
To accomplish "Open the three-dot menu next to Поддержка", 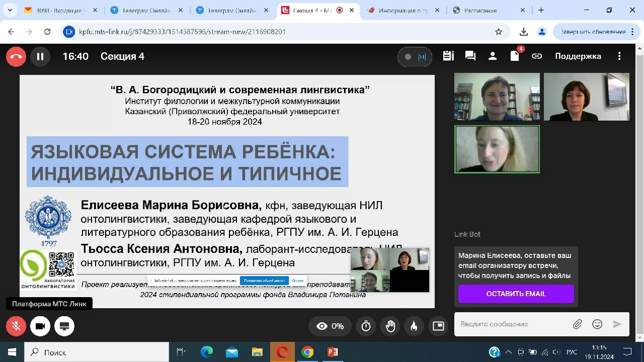I will (619, 56).
